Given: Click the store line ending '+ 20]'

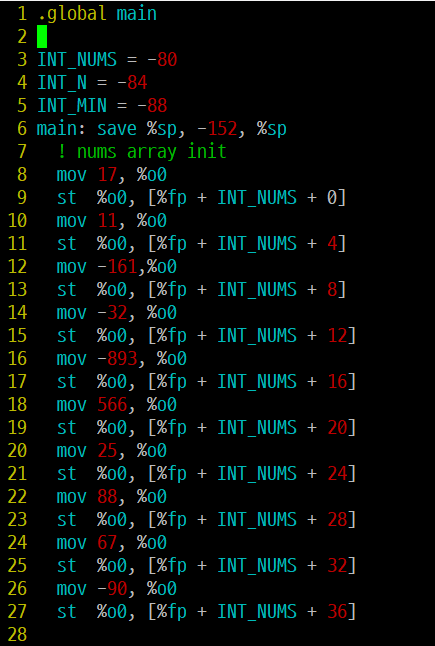Looking at the screenshot, I should pos(206,428).
